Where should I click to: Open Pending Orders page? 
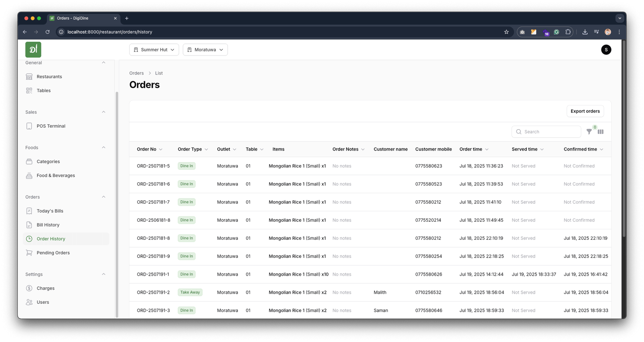[53, 253]
